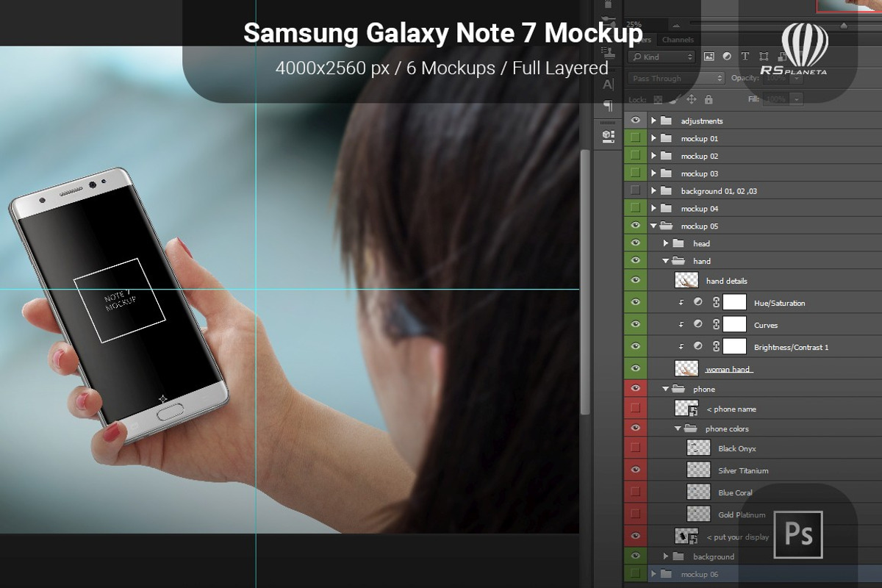Image resolution: width=882 pixels, height=588 pixels.
Task: Click the Curves adjustment layer icon
Action: [x=698, y=324]
